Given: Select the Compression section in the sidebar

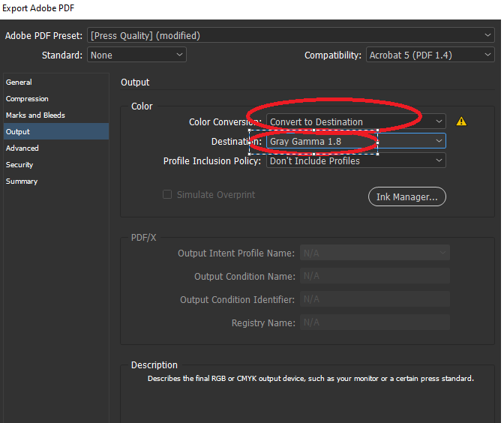Looking at the screenshot, I should point(56,99).
